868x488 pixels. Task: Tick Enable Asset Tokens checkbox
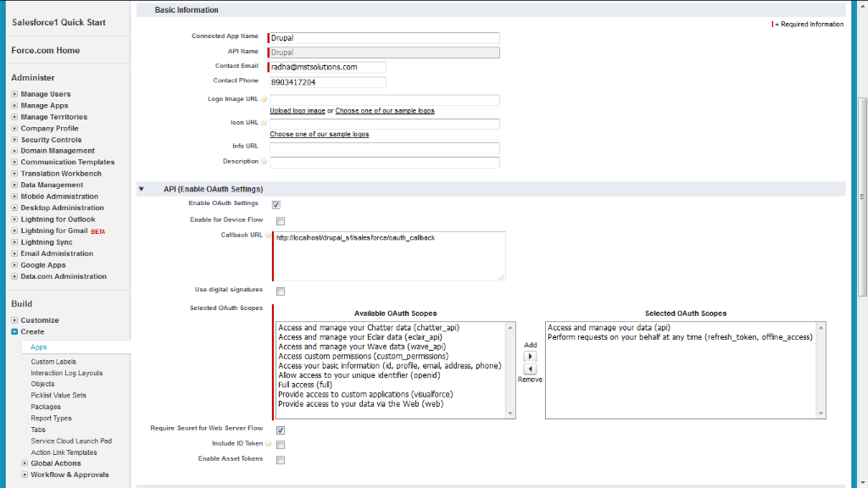[x=281, y=460]
